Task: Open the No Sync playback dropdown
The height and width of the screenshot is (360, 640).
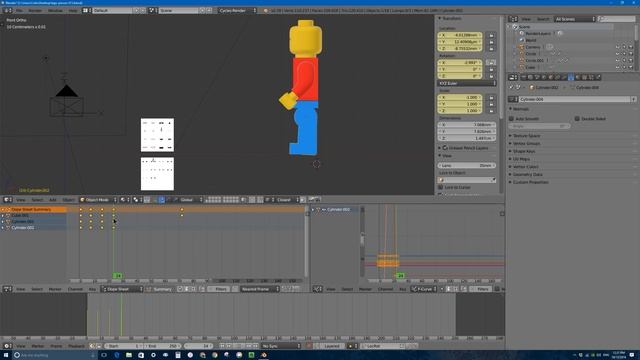Action: (281, 346)
